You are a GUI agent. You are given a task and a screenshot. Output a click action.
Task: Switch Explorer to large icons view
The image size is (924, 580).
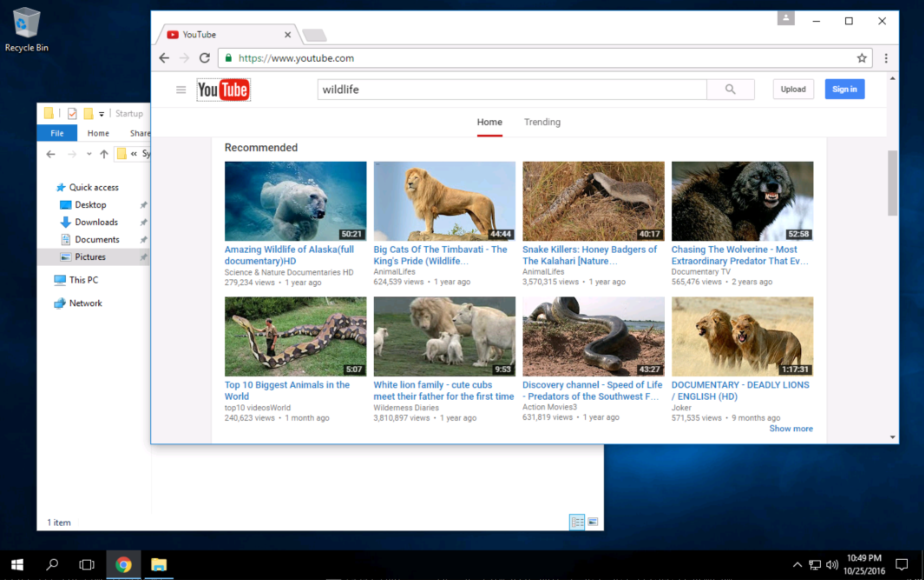pos(593,522)
